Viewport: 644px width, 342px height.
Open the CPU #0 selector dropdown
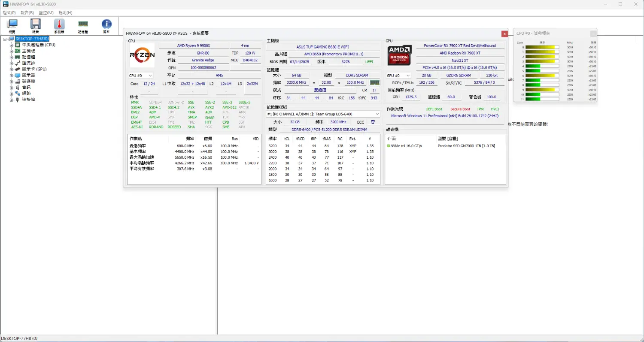[x=140, y=76]
